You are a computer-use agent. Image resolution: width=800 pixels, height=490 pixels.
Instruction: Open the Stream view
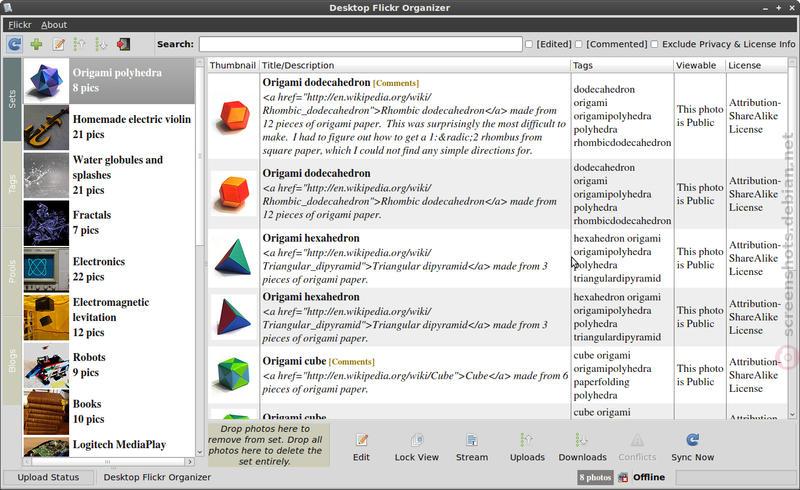[471, 447]
